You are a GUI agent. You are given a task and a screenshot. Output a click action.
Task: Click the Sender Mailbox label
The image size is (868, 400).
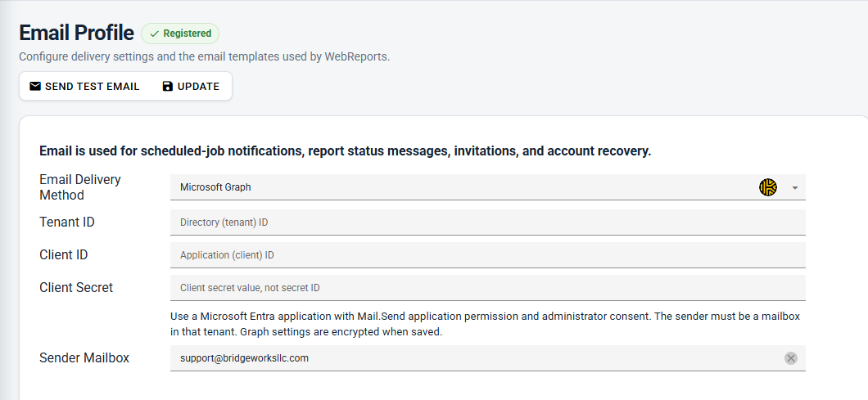coord(84,357)
